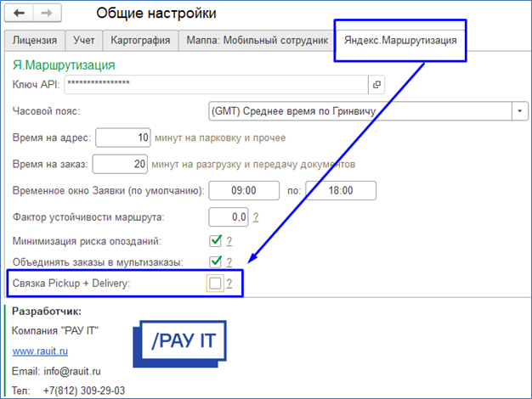This screenshot has width=532, height=399.
Task: Click the Разработчик: heading
Action: click(47, 312)
